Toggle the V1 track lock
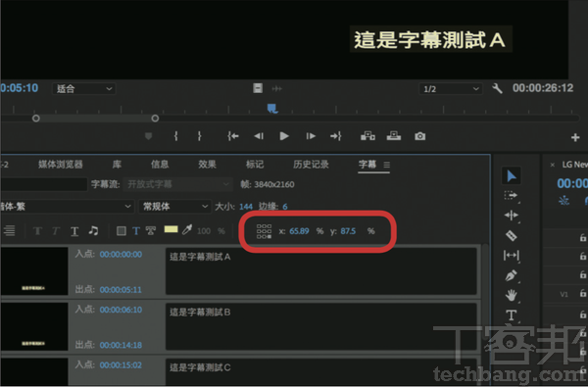The width and height of the screenshot is (588, 387). (583, 293)
